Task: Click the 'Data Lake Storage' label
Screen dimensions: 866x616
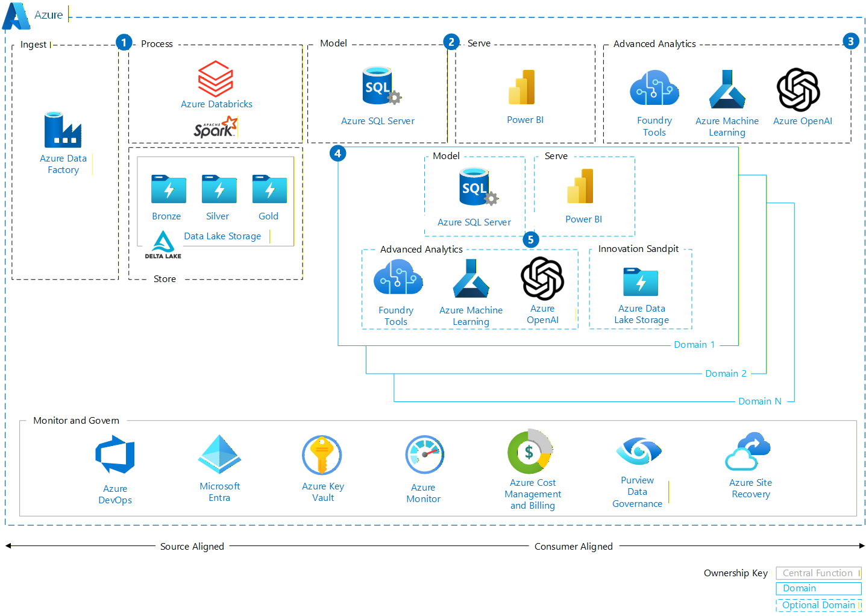Action: (222, 236)
